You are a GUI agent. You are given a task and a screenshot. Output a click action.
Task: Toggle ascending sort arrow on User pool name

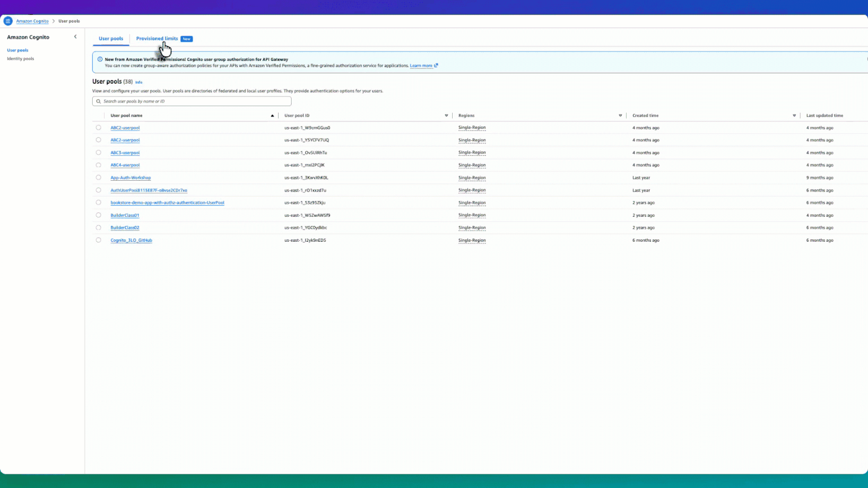272,116
